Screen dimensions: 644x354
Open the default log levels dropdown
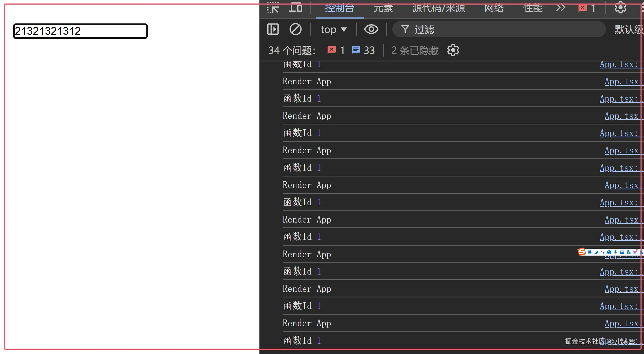pos(628,29)
